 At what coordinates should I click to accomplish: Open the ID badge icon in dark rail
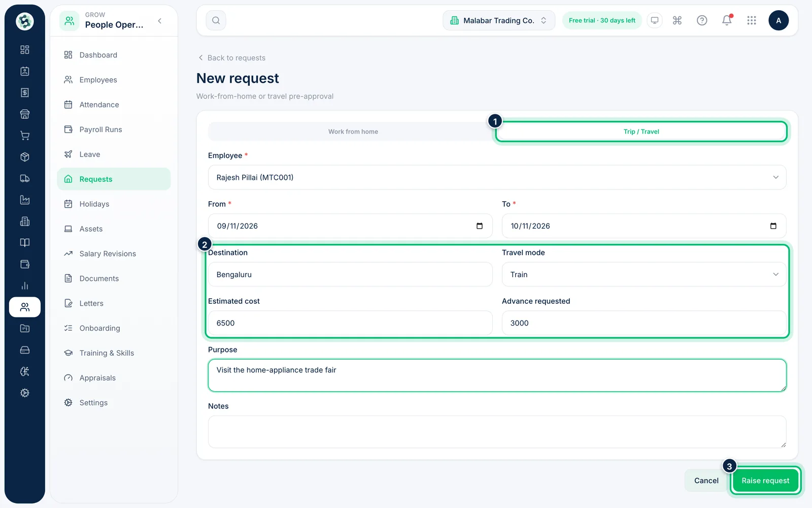pos(24,71)
